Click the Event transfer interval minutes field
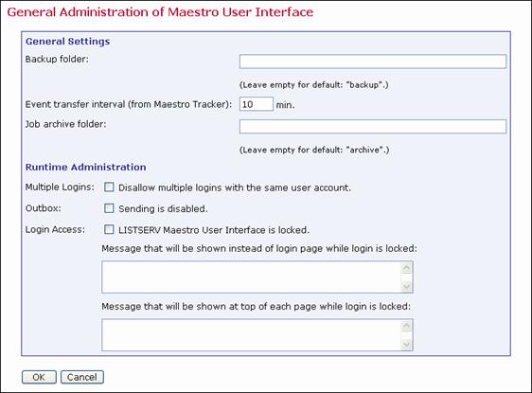The image size is (532, 393). (257, 104)
